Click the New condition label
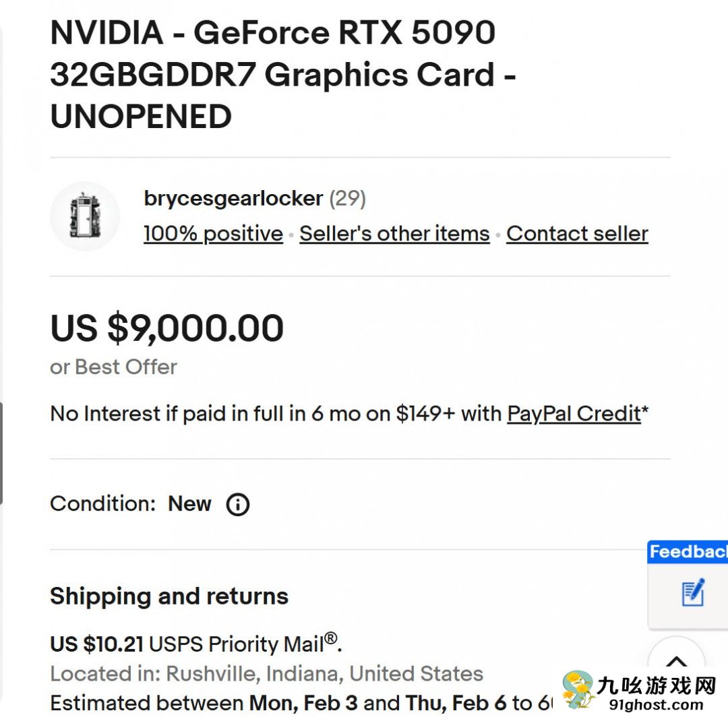 pos(191,503)
